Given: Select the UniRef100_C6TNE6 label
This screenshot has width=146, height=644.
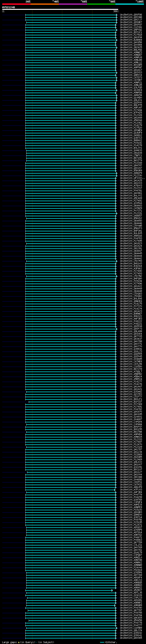Looking at the screenshot, I should (131, 361).
